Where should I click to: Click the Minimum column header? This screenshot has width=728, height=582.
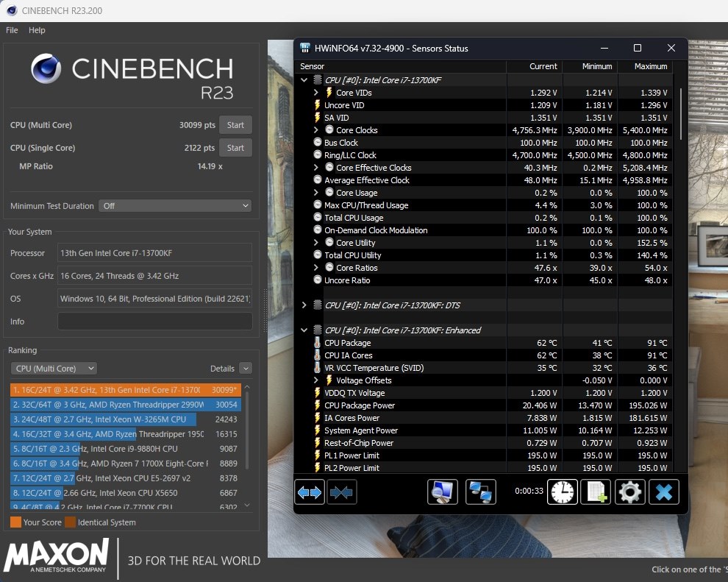[590, 66]
